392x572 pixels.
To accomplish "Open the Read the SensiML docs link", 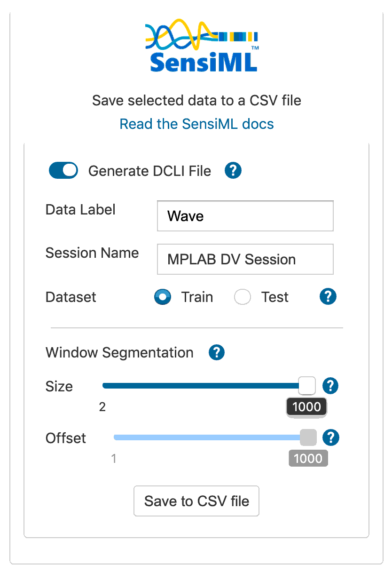I will tap(196, 124).
